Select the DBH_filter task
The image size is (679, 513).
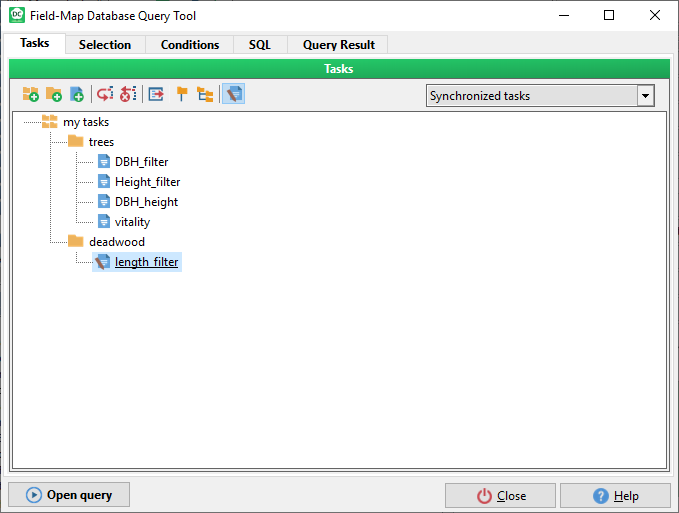[141, 162]
